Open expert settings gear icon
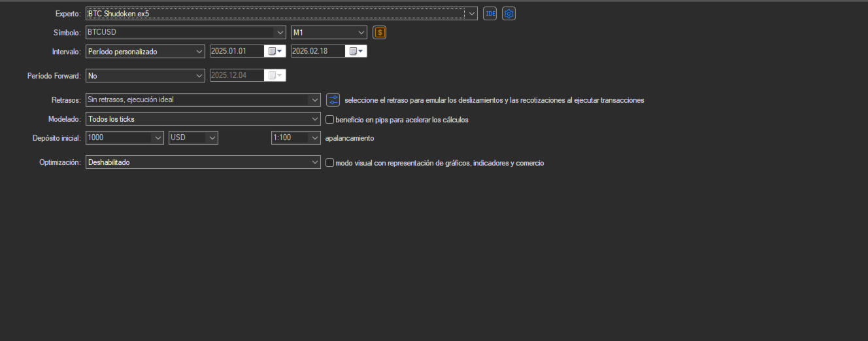The height and width of the screenshot is (341, 868). pyautogui.click(x=509, y=13)
